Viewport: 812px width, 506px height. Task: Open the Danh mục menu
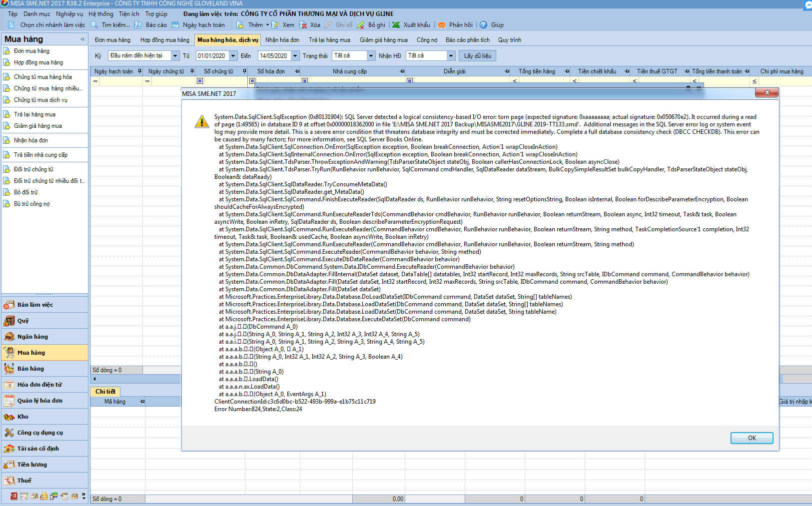tap(36, 14)
